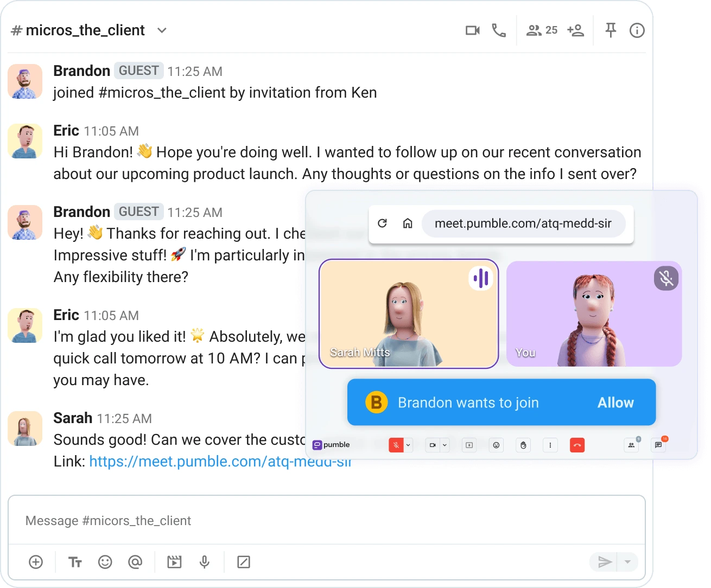
Task: Open Sarah's avatar beside her message
Action: tap(25, 429)
